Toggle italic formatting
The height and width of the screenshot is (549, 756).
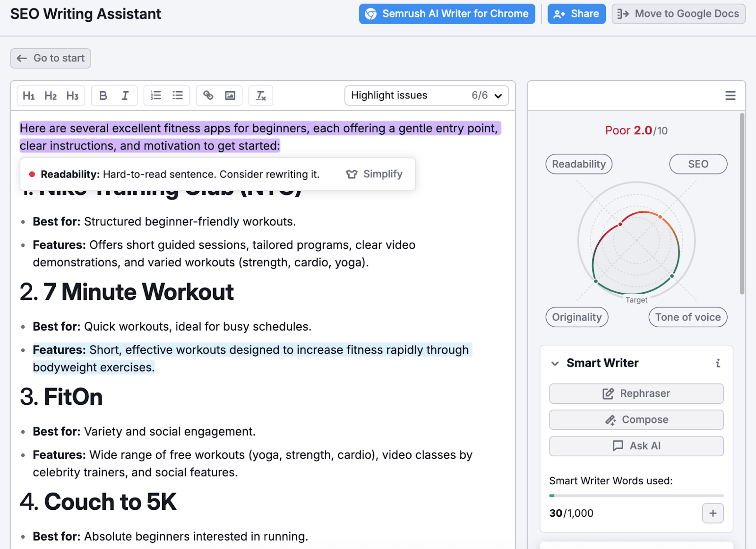pyautogui.click(x=125, y=95)
